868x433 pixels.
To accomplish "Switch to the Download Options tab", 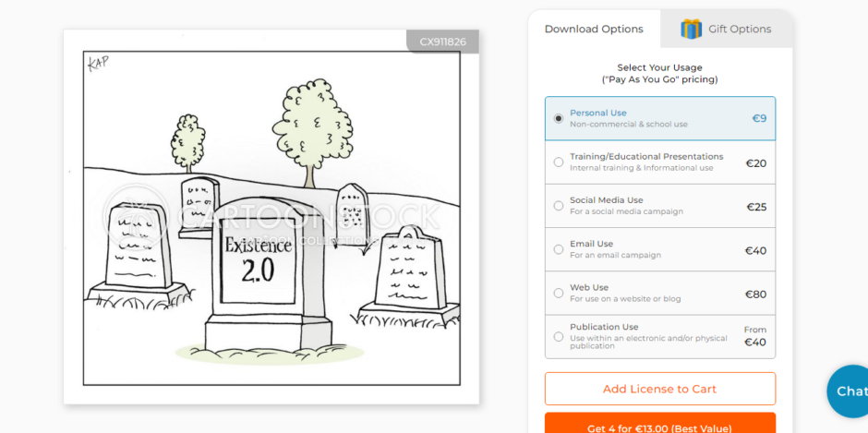I will [x=594, y=29].
